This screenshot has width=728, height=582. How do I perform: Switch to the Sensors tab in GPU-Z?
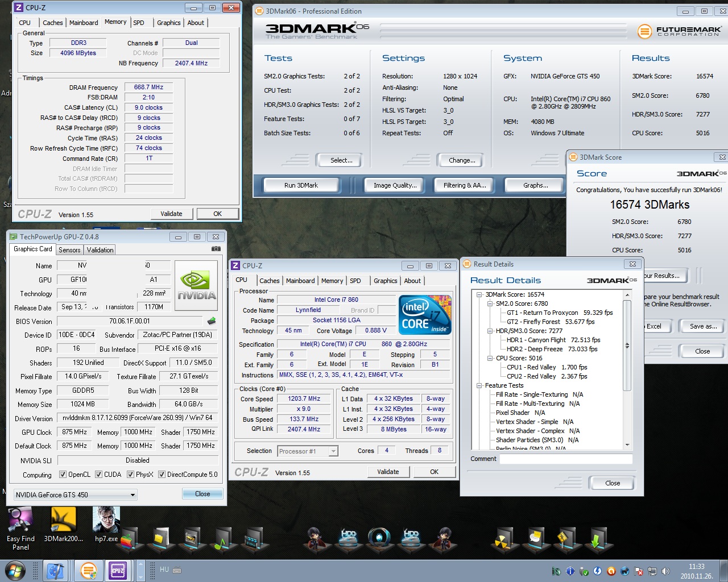pos(69,250)
